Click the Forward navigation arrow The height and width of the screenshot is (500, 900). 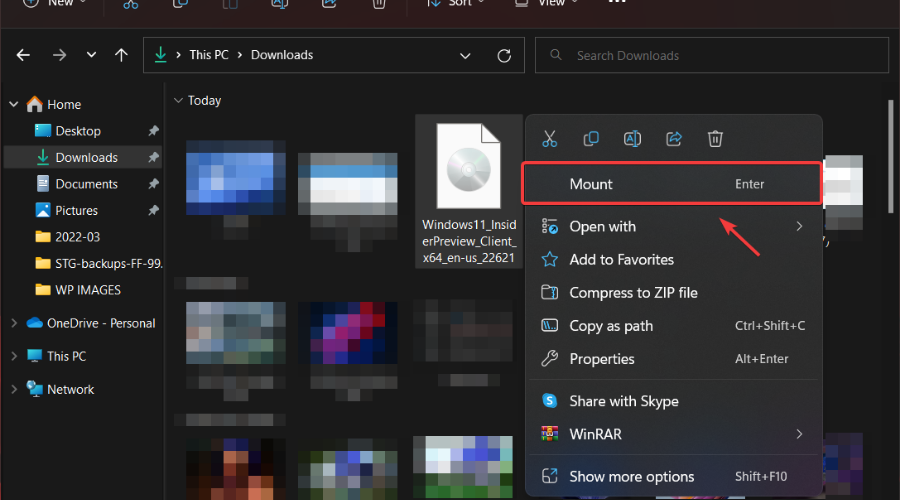click(59, 55)
